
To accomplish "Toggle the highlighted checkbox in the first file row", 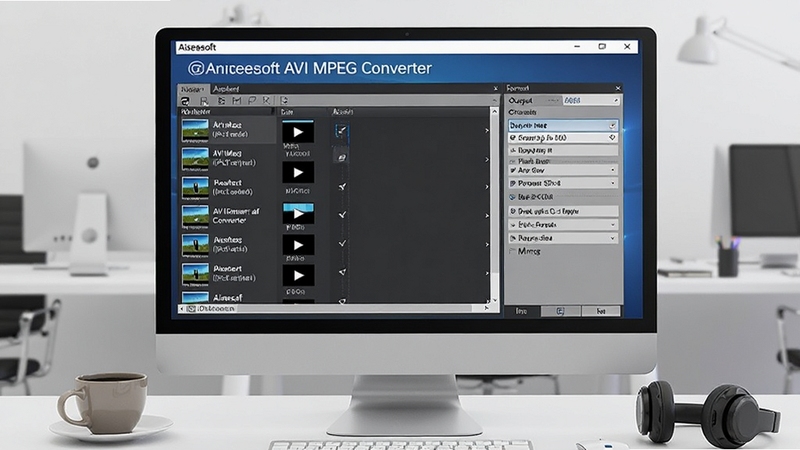I will click(x=342, y=131).
